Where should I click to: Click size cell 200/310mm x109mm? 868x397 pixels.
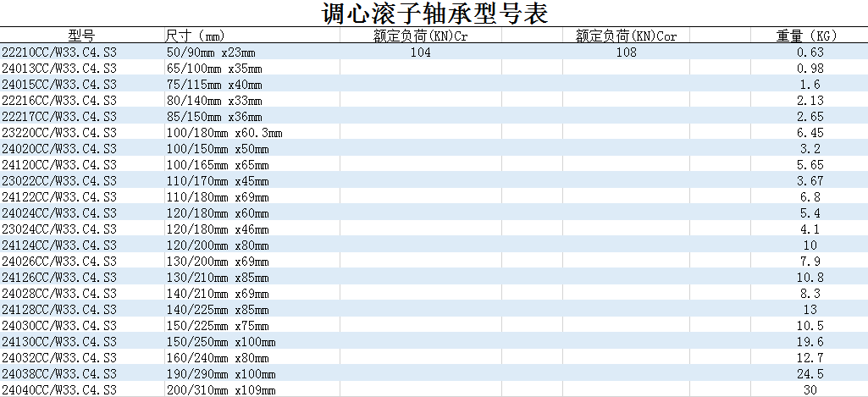click(x=221, y=389)
